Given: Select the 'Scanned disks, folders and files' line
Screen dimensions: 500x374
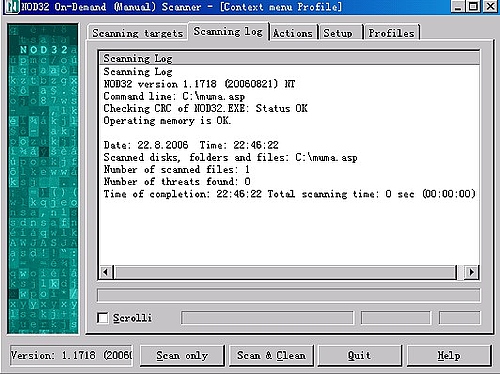Looking at the screenshot, I should pos(230,157).
